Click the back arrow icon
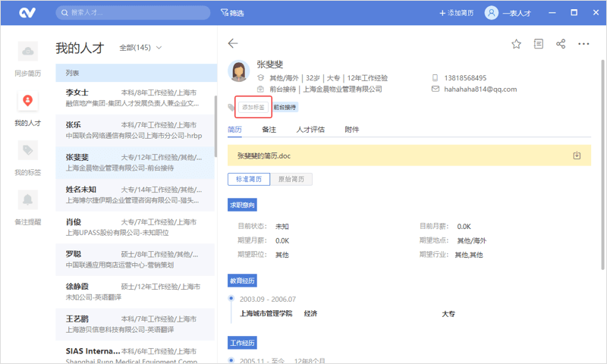 [233, 43]
